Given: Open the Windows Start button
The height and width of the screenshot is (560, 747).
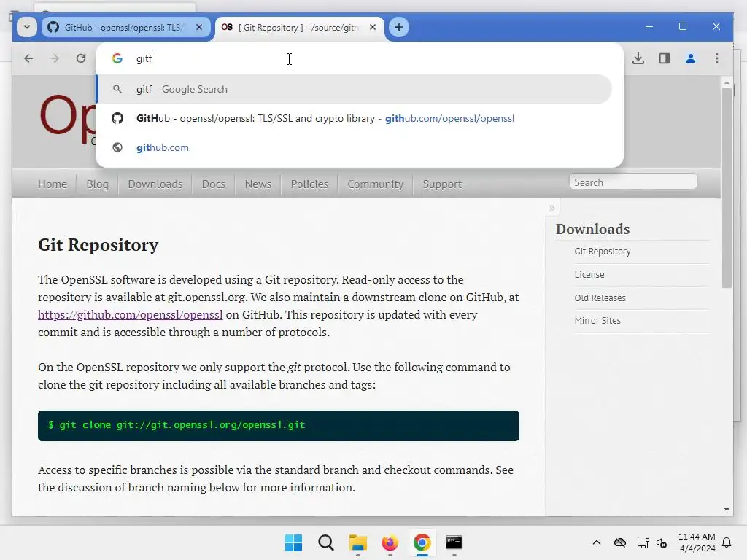Looking at the screenshot, I should point(293,542).
